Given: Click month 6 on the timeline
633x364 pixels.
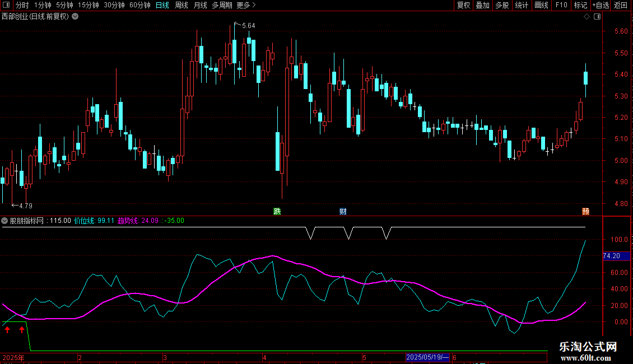Looking at the screenshot, I should pyautogui.click(x=454, y=357).
